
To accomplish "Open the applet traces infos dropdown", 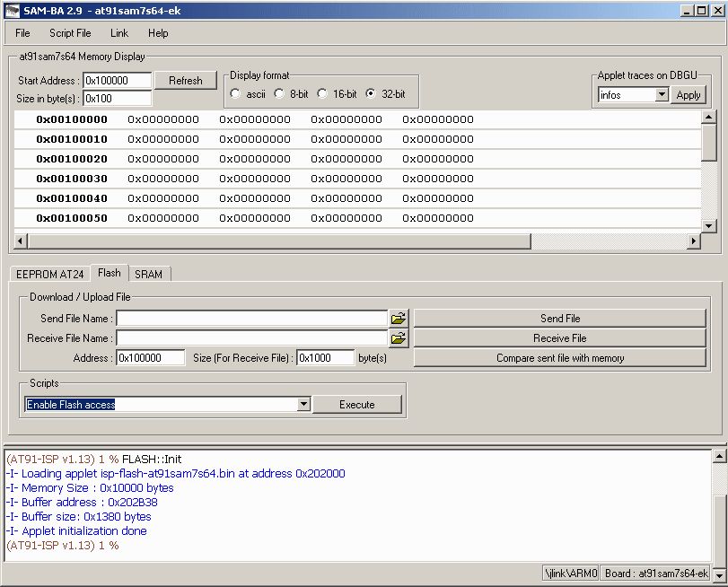I will (x=662, y=95).
